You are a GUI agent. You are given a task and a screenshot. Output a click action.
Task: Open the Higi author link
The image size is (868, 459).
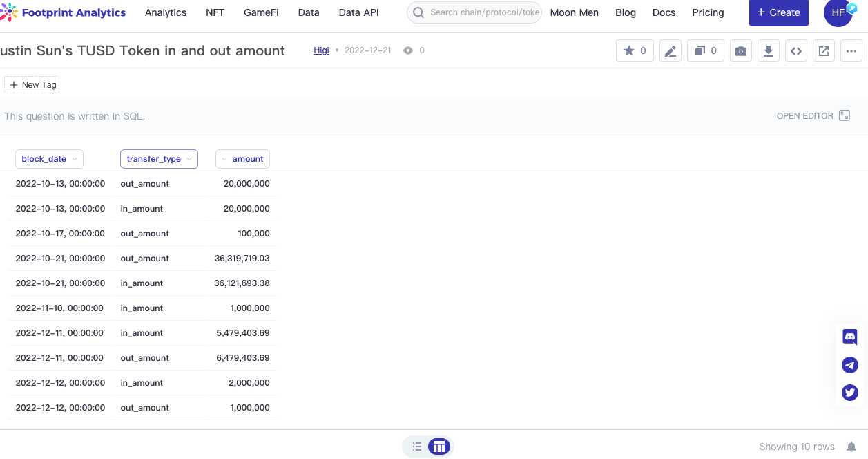point(321,50)
